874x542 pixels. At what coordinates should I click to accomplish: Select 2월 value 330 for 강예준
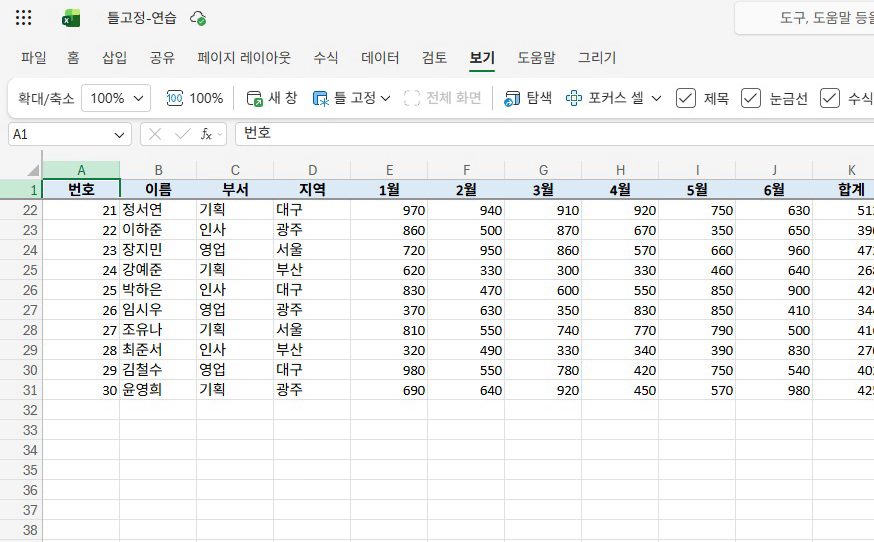[466, 270]
